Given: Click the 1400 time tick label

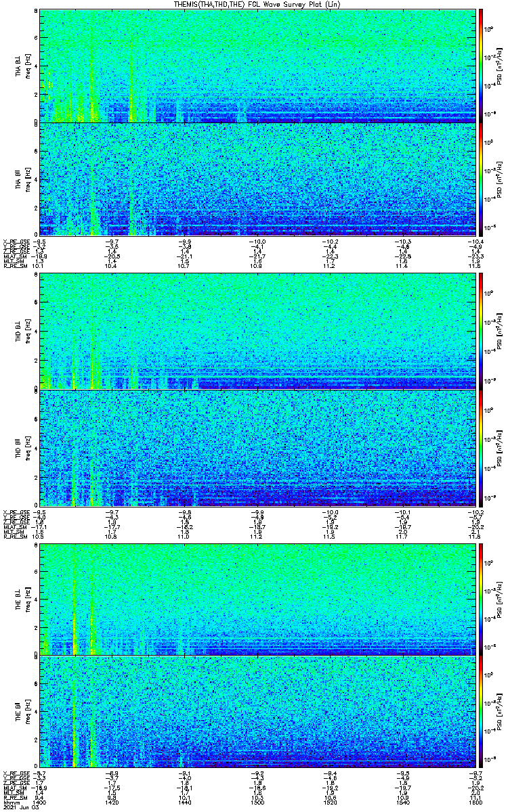Looking at the screenshot, I should coord(40,803).
